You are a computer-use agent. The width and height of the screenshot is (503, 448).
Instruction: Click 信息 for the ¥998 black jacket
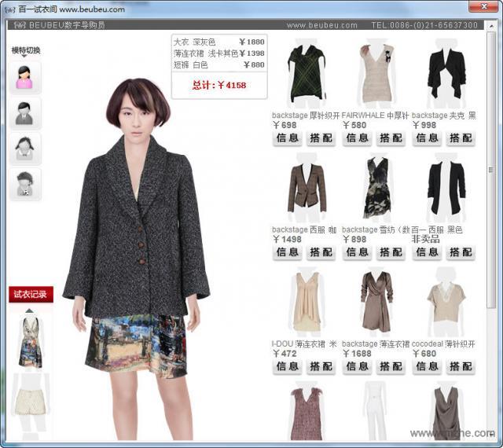click(x=427, y=138)
